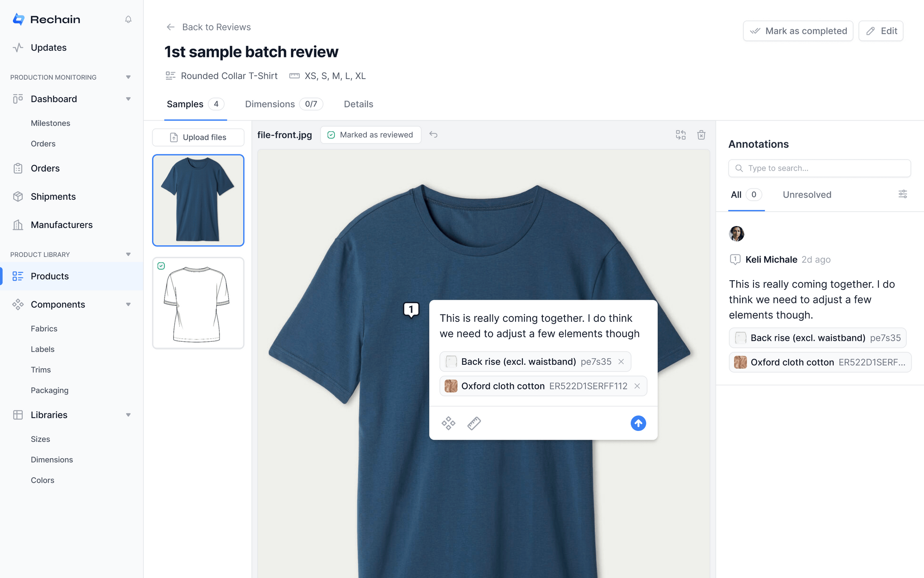Click the components icon in annotation popup

448,423
